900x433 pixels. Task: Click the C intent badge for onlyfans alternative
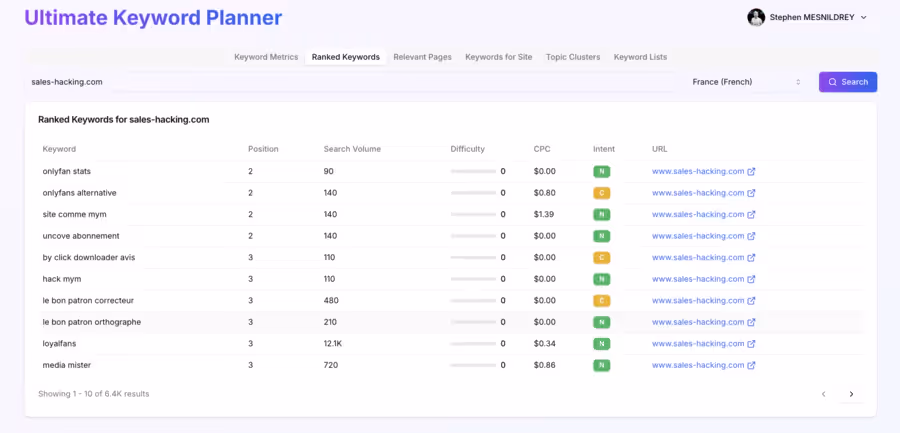pos(602,193)
